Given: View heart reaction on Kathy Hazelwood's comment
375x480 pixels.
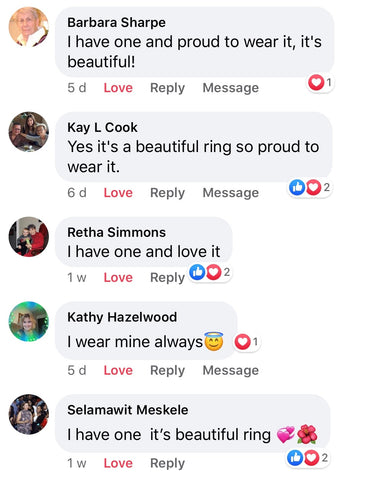Looking at the screenshot, I should [246, 342].
